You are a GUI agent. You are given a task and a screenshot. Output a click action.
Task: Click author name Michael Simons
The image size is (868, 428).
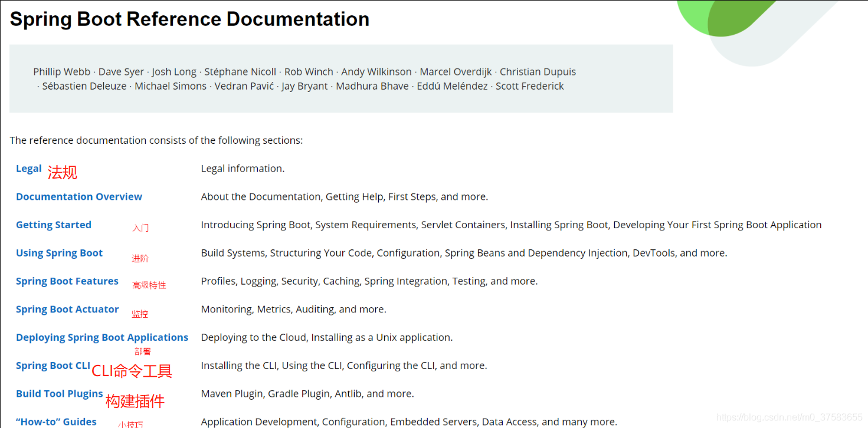pos(171,86)
